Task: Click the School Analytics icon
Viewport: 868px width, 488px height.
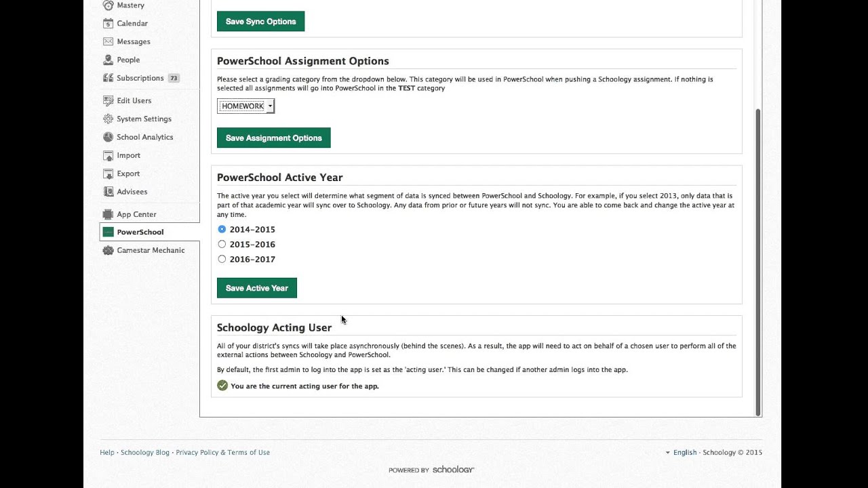Action: pyautogui.click(x=108, y=137)
